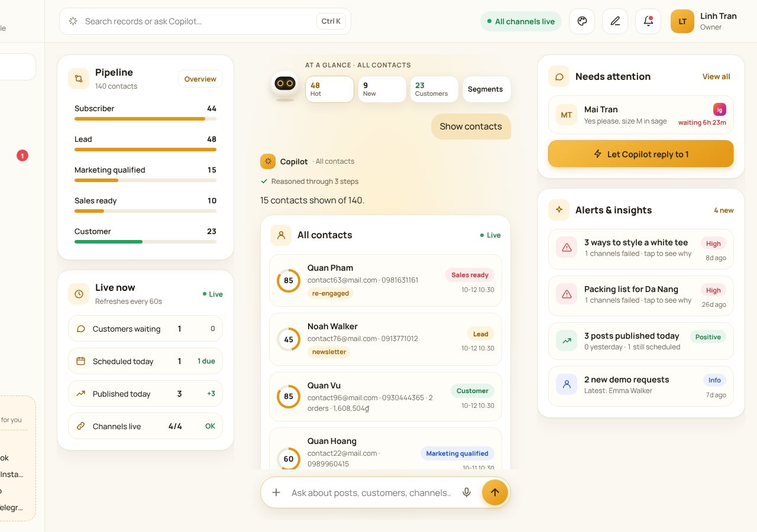The height and width of the screenshot is (532, 757).
Task: Focus the Search records or ask Copilot field
Action: (205, 21)
